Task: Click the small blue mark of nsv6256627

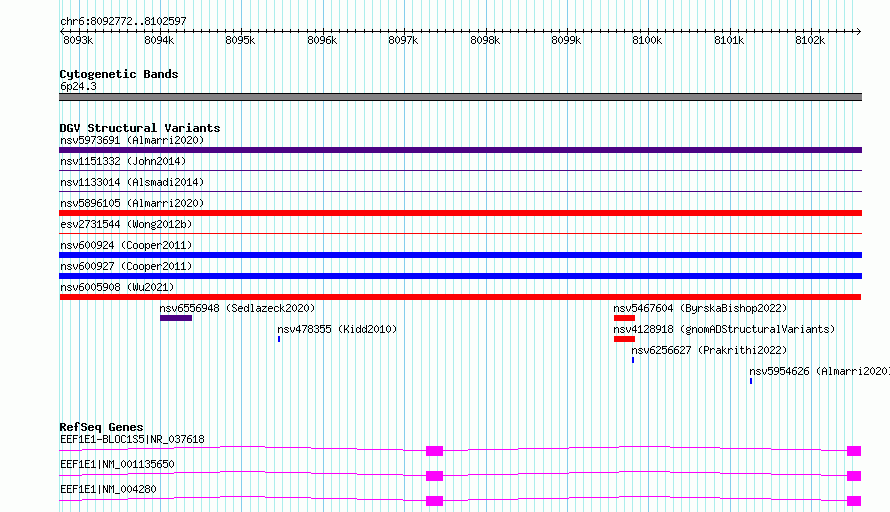Action: click(633, 360)
